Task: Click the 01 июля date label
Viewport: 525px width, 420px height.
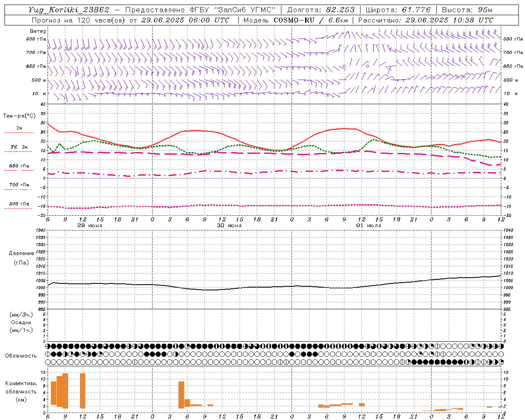Action: [369, 226]
